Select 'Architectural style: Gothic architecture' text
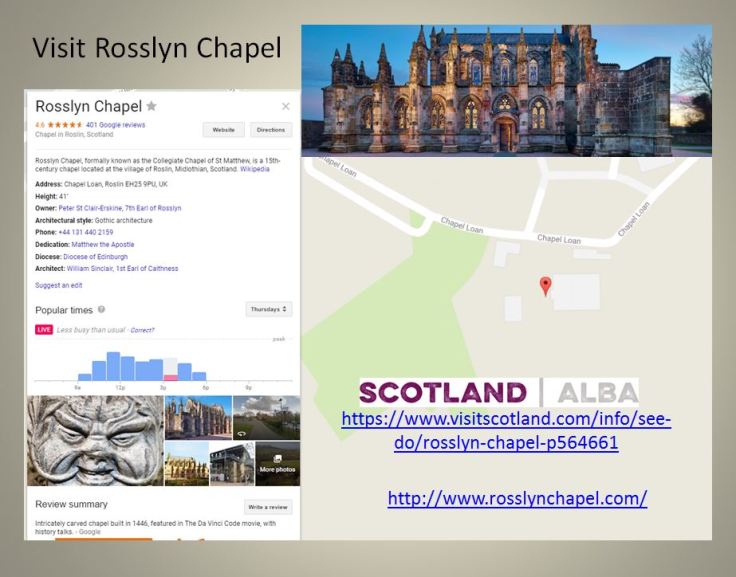This screenshot has width=736, height=577. pyautogui.click(x=94, y=220)
